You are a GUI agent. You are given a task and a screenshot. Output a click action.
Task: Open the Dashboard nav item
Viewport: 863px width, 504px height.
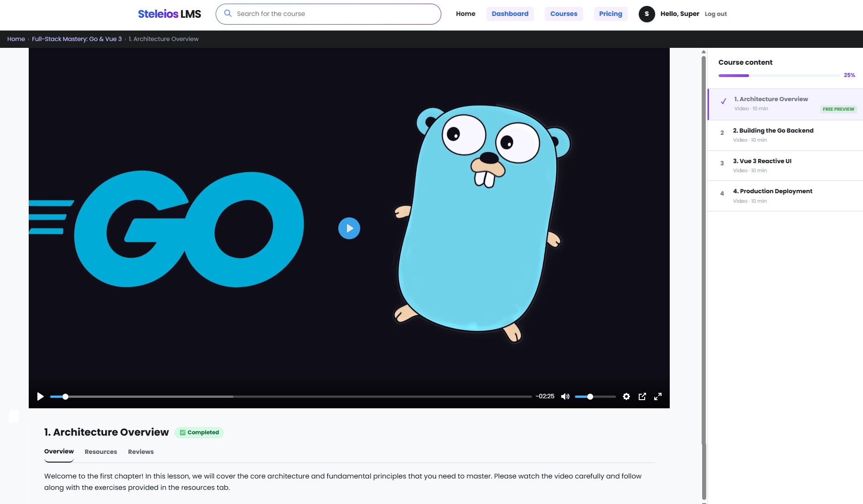pyautogui.click(x=510, y=14)
